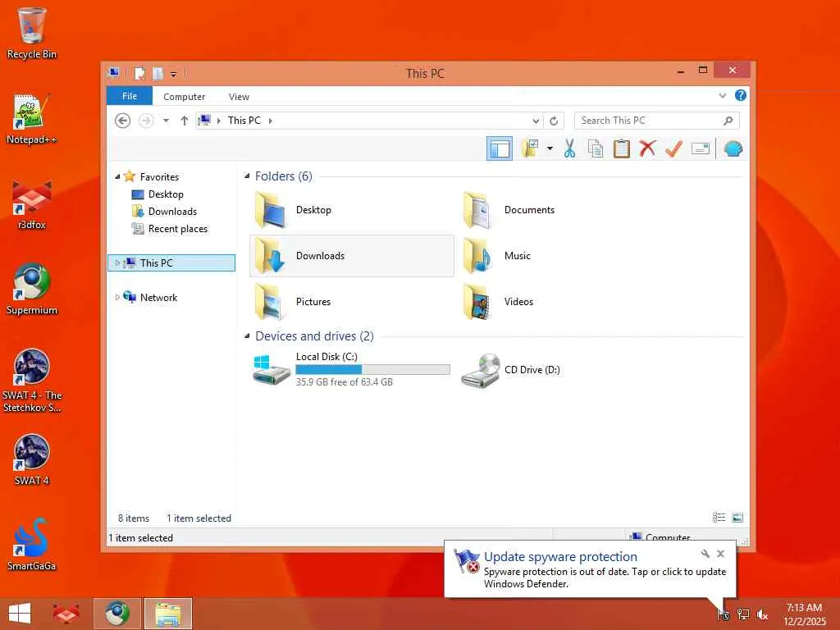Toggle the navigation pane layout button
Viewport: 840px width, 630px height.
coord(500,148)
